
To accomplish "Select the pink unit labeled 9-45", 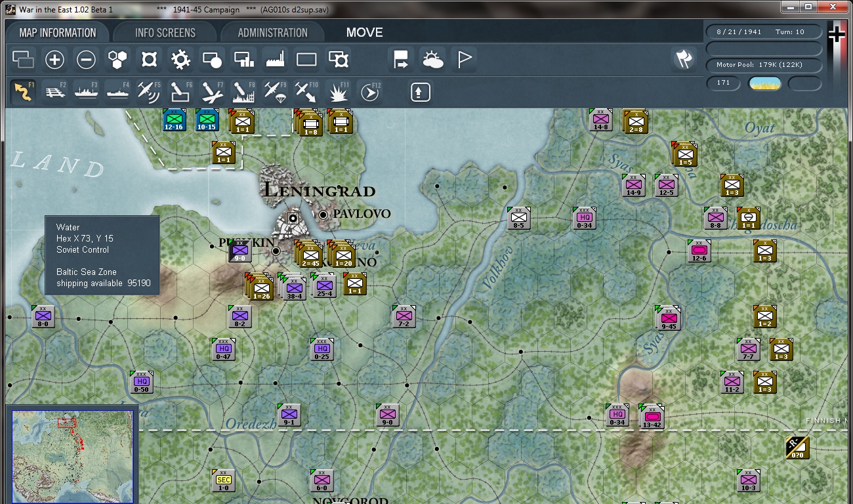I will pos(668,318).
